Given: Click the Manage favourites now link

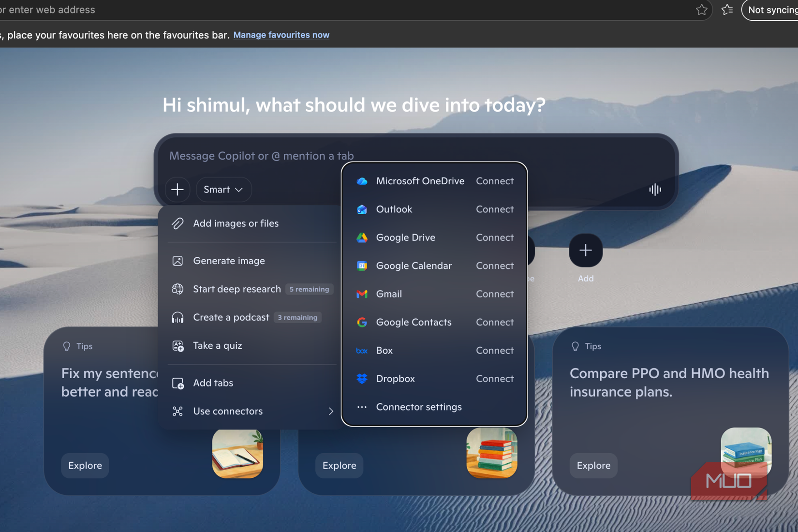Looking at the screenshot, I should [281, 35].
